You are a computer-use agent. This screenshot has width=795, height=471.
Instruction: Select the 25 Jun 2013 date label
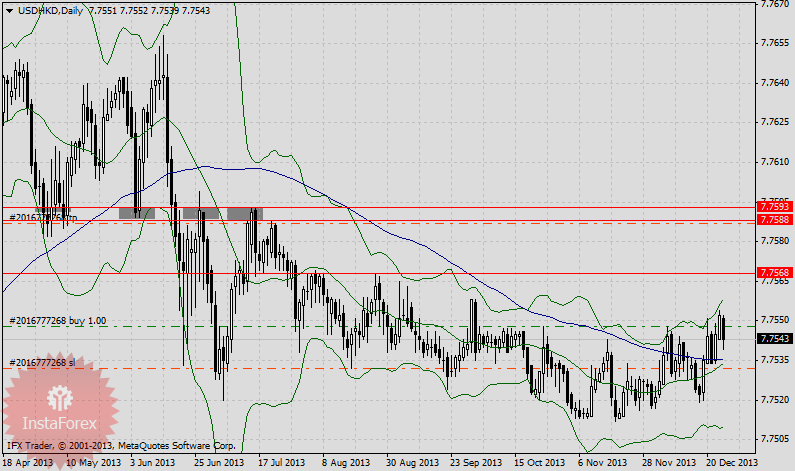pyautogui.click(x=219, y=462)
